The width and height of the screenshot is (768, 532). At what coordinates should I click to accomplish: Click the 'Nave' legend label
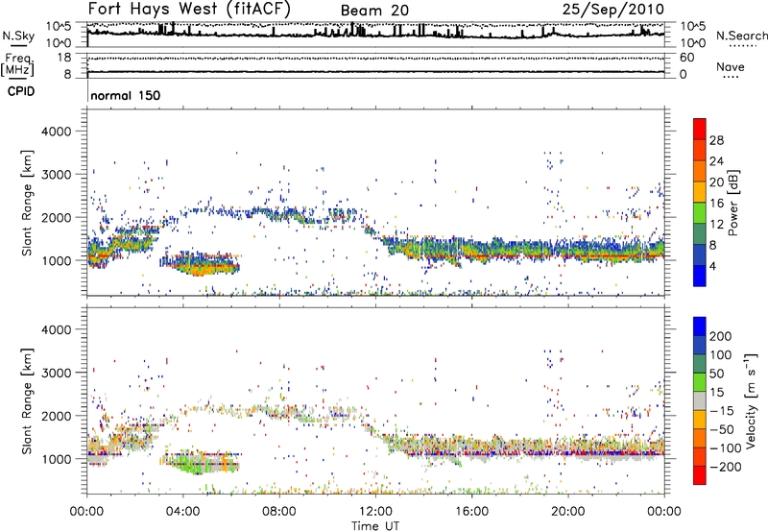point(731,66)
